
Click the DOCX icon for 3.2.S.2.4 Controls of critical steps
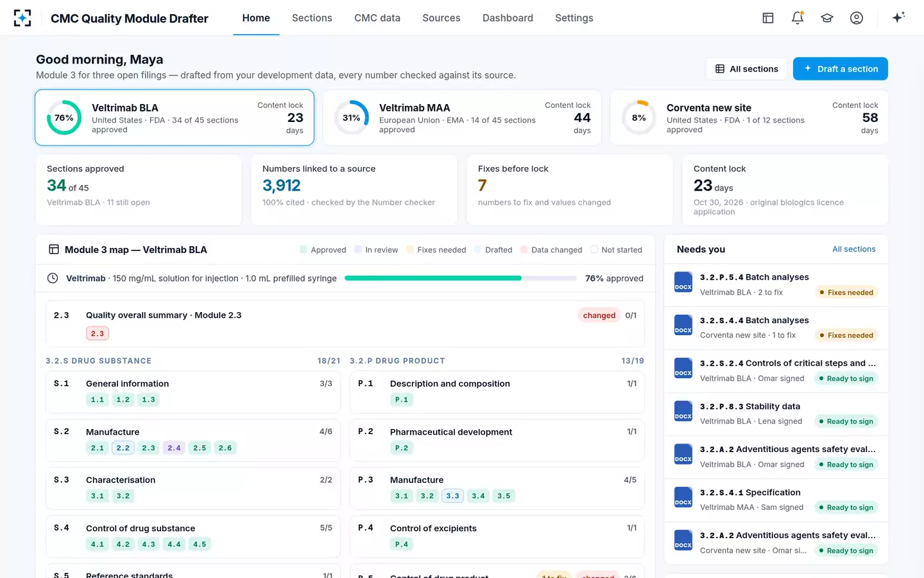point(683,368)
